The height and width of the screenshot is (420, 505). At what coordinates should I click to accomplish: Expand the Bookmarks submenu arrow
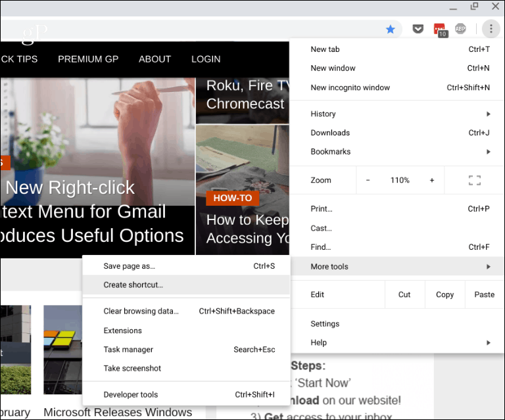(489, 152)
